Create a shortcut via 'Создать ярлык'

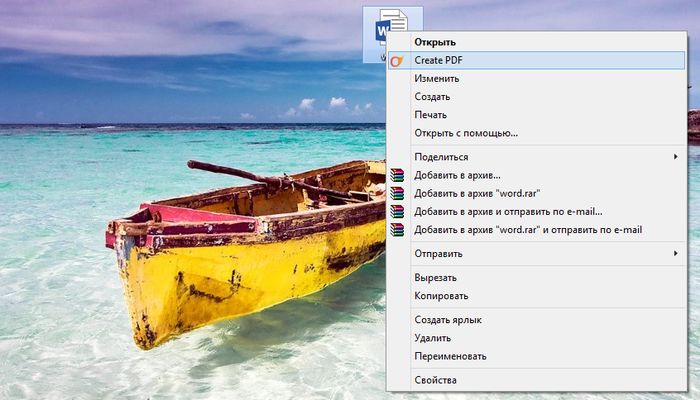click(x=448, y=320)
